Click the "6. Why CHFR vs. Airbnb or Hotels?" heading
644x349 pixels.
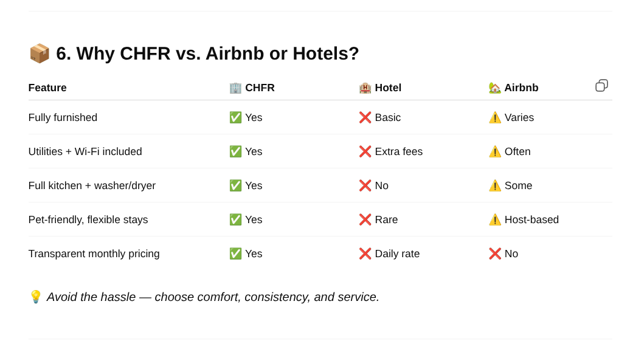click(207, 54)
